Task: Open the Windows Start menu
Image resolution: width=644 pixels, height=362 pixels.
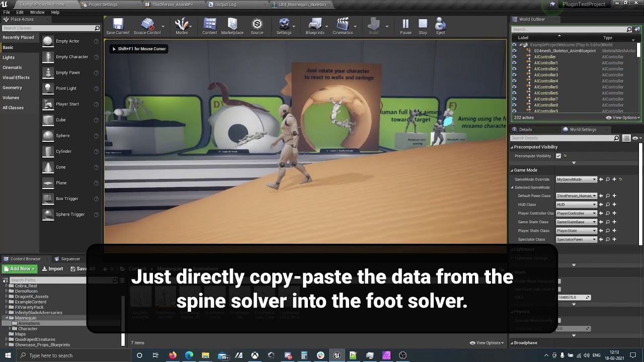Action: [x=8, y=355]
